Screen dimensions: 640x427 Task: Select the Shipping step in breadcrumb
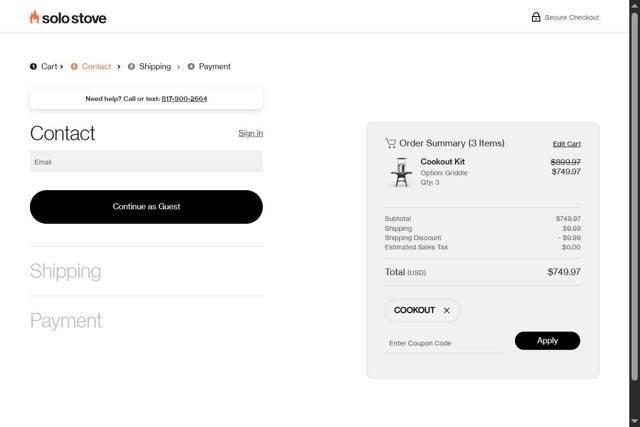[154, 67]
